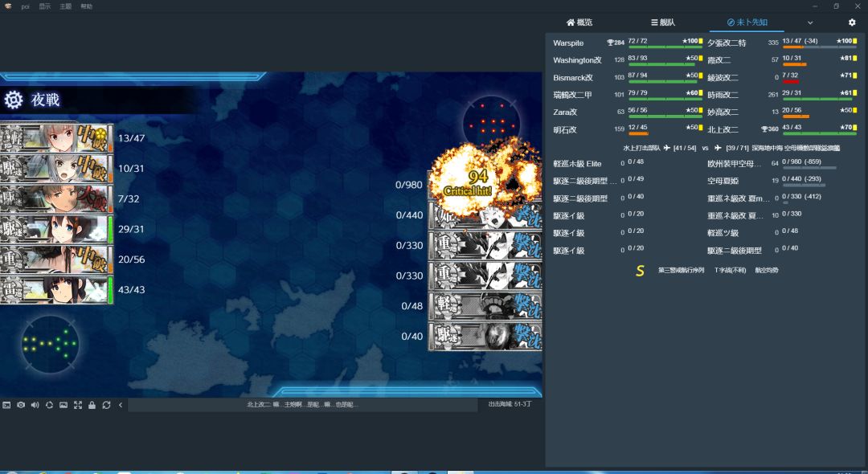868x474 pixels.
Task: Click the 霞改二 row
Action: coord(782,59)
